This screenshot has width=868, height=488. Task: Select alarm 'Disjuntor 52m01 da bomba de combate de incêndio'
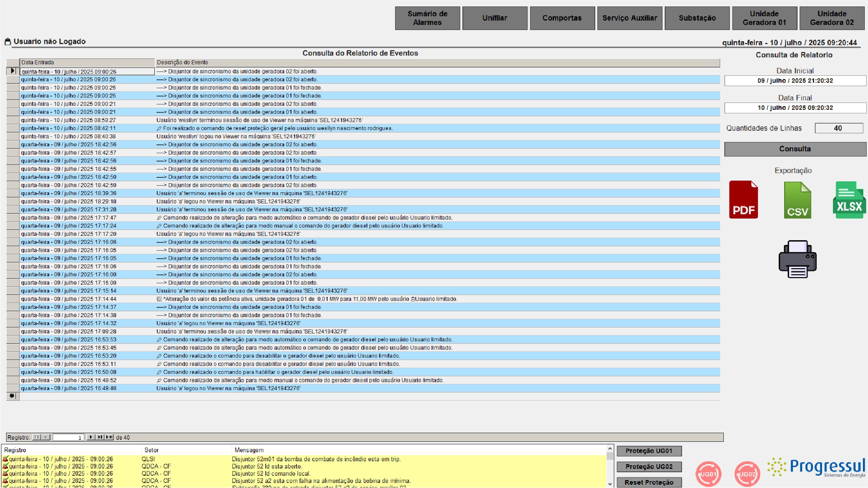pyautogui.click(x=304, y=459)
